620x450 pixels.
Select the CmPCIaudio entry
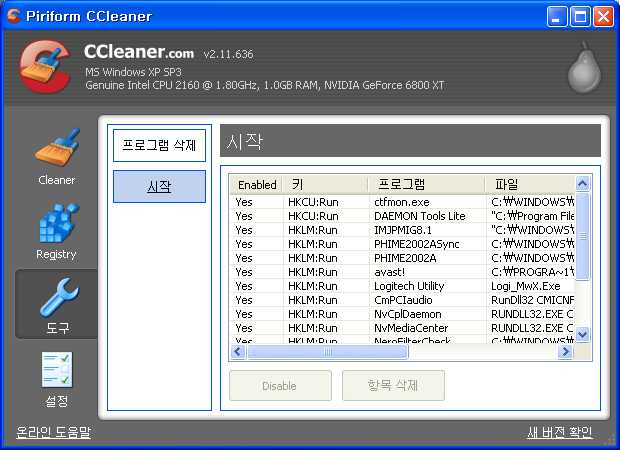[402, 300]
